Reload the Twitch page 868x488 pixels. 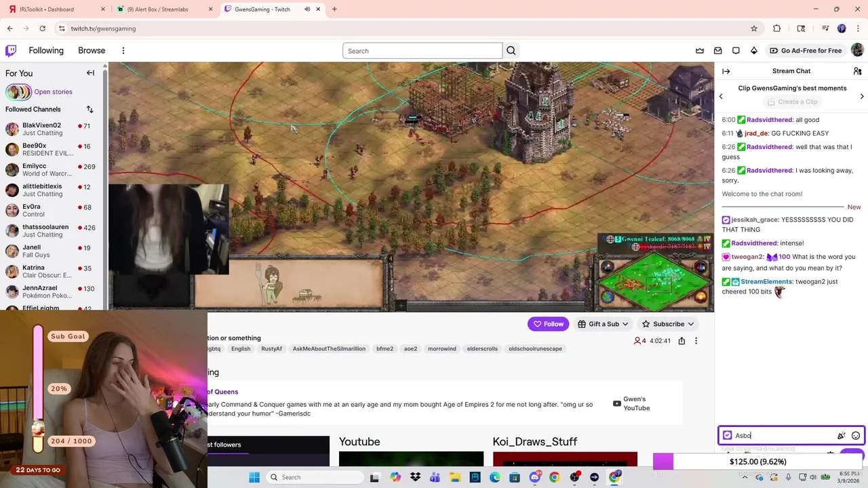[x=42, y=28]
